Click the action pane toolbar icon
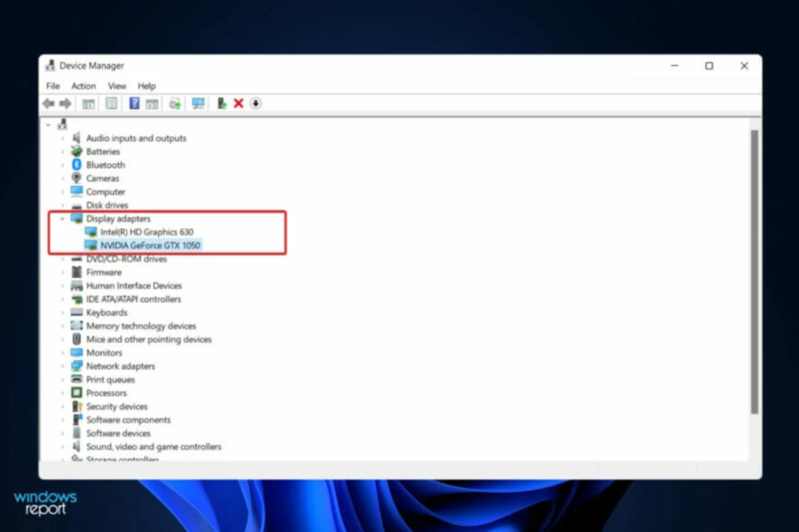The height and width of the screenshot is (532, 799). tap(152, 104)
